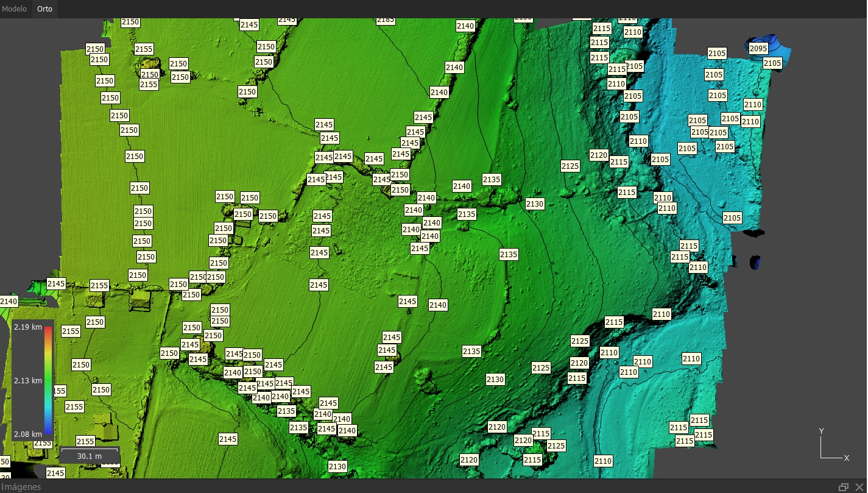This screenshot has height=493, width=868.
Task: Click the Imágenes panel title
Action: [21, 487]
